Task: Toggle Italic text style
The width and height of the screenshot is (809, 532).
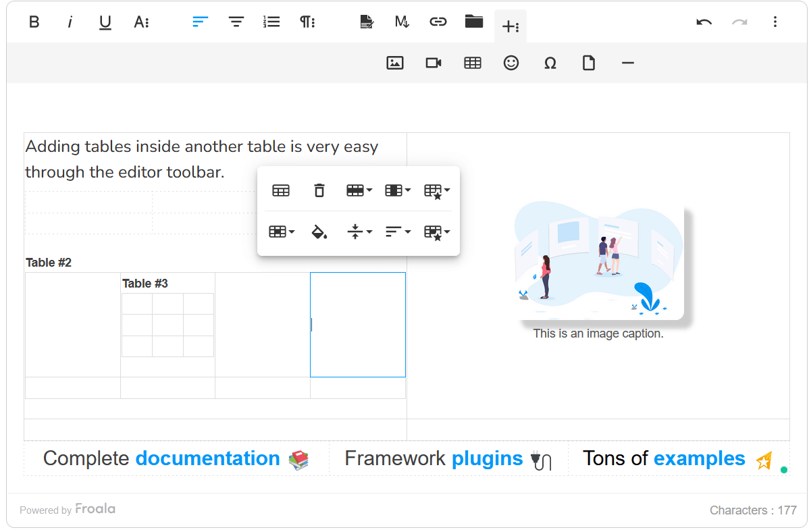Action: click(70, 22)
